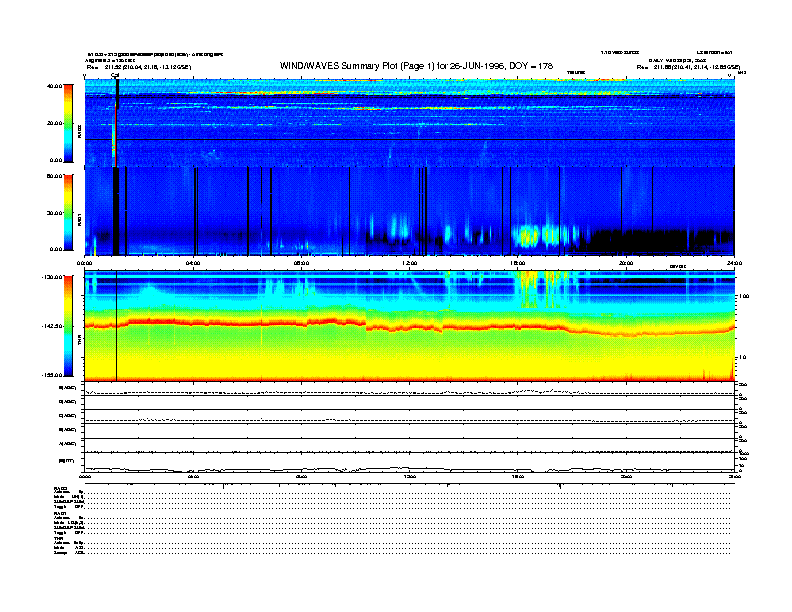Click the 12:00 tick label under RAD1 spectrogram
The height and width of the screenshot is (612, 792).
410,263
